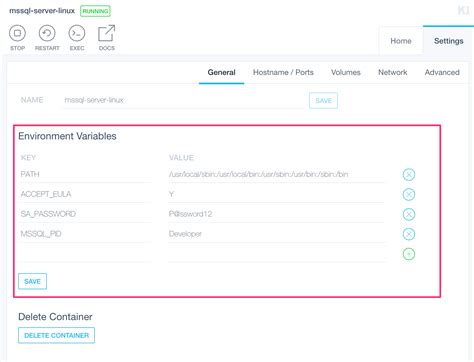Click the Delete Container heading

pyautogui.click(x=55, y=317)
